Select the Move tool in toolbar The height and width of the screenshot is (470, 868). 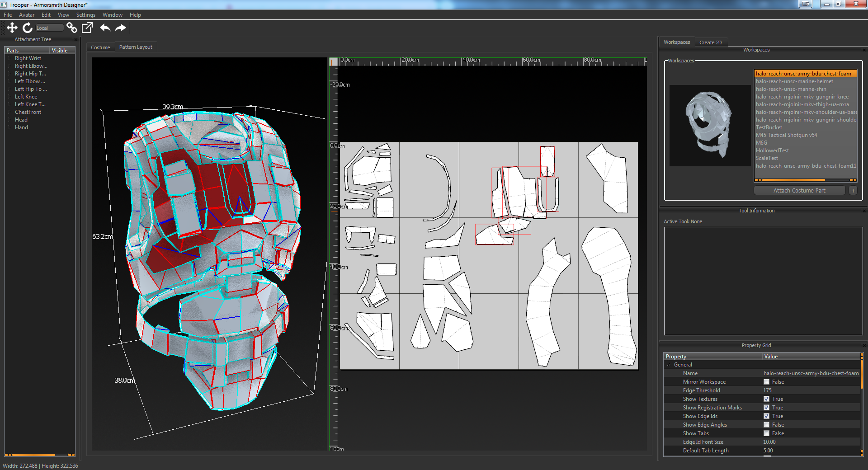[x=12, y=28]
